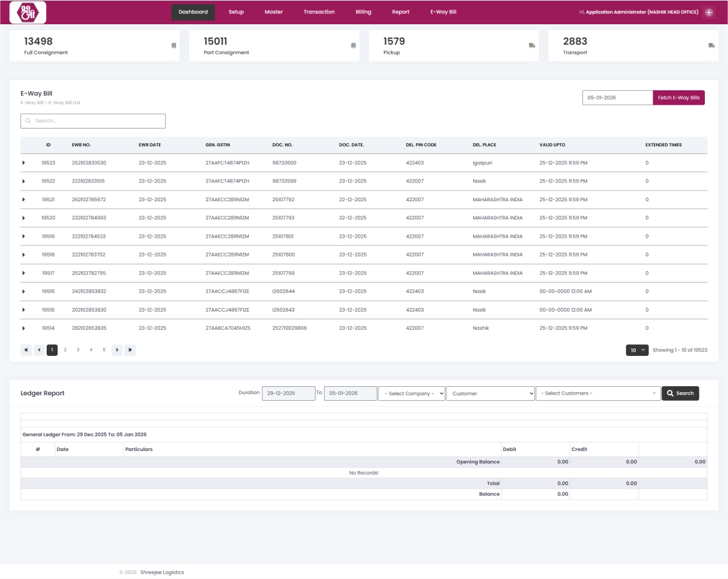Go to next page using single arrow
The width and height of the screenshot is (728, 579).
click(x=117, y=350)
